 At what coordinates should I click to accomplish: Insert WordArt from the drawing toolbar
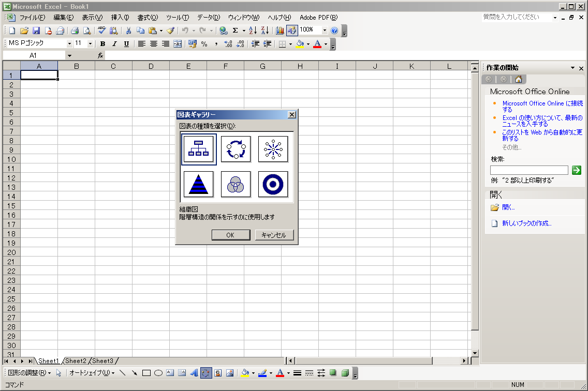[194, 373]
